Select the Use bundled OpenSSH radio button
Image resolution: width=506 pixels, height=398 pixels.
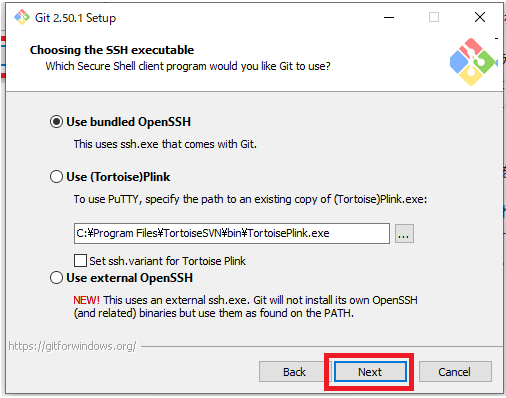tap(56, 122)
